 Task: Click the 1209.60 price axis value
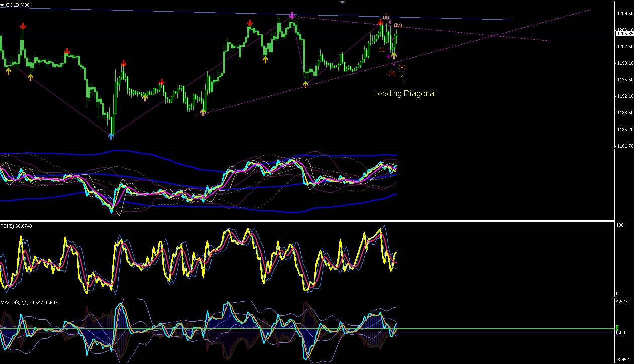pyautogui.click(x=624, y=14)
